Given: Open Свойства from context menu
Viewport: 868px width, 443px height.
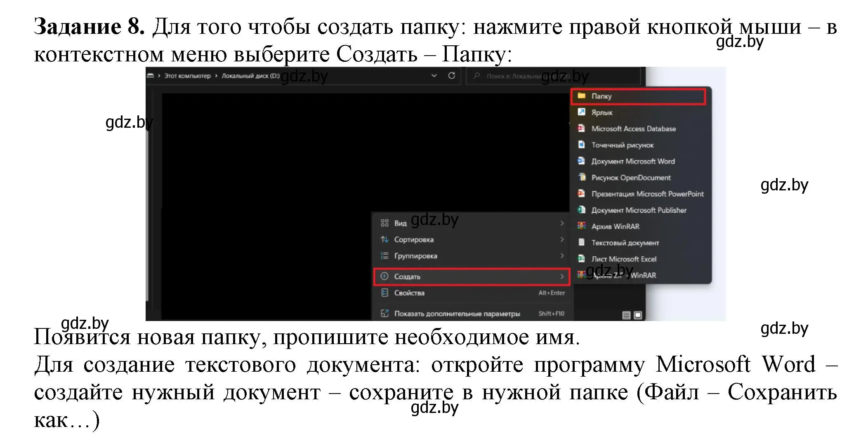Looking at the screenshot, I should point(472,293).
